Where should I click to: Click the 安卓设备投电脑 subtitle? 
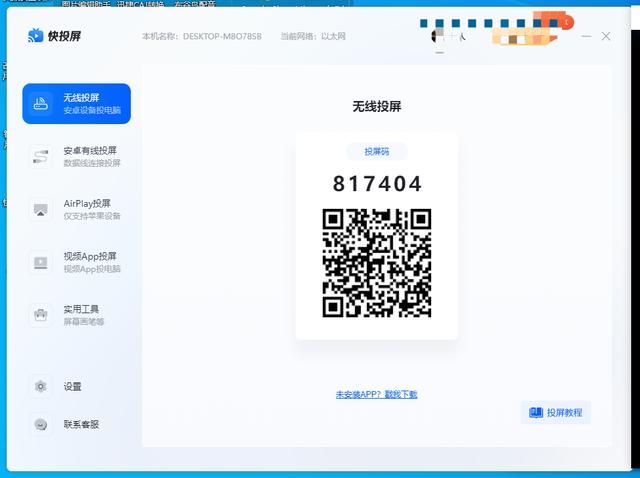tap(92, 110)
